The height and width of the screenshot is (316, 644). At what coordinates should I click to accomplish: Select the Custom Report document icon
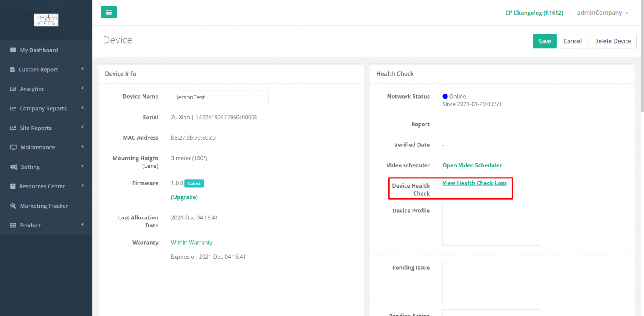click(13, 69)
